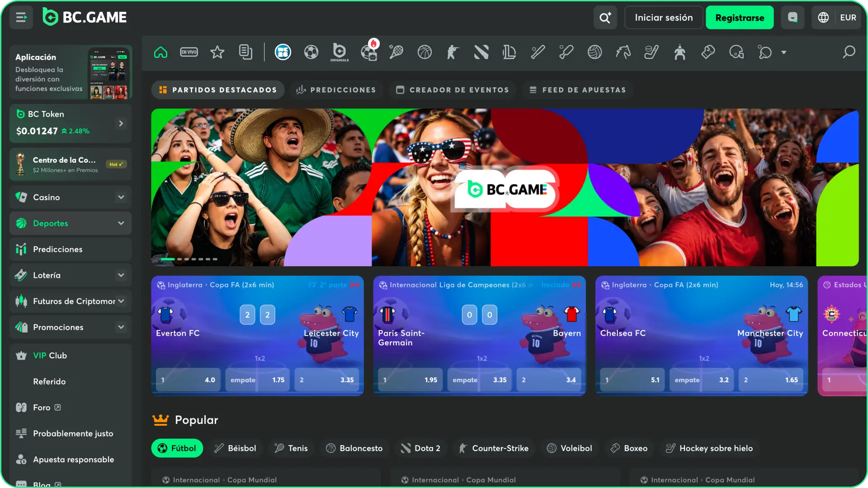Expand more sports with the dropdown arrow
This screenshot has height=488, width=868.
click(784, 52)
